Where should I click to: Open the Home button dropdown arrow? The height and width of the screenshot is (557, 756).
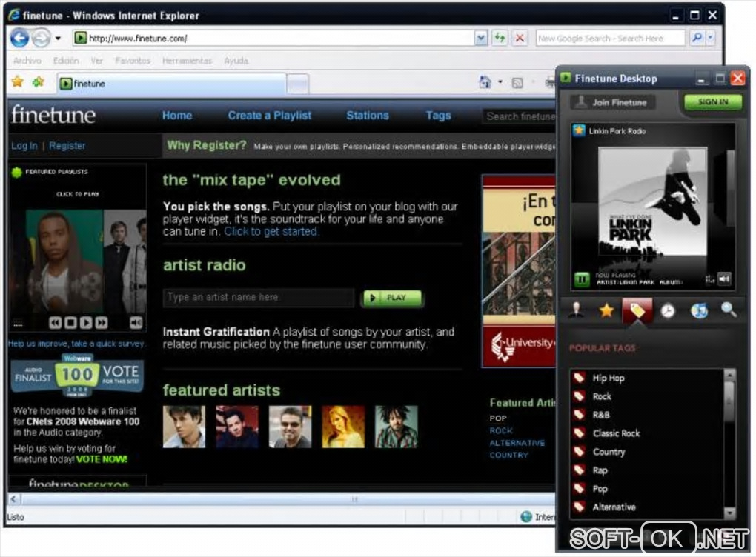coord(500,82)
